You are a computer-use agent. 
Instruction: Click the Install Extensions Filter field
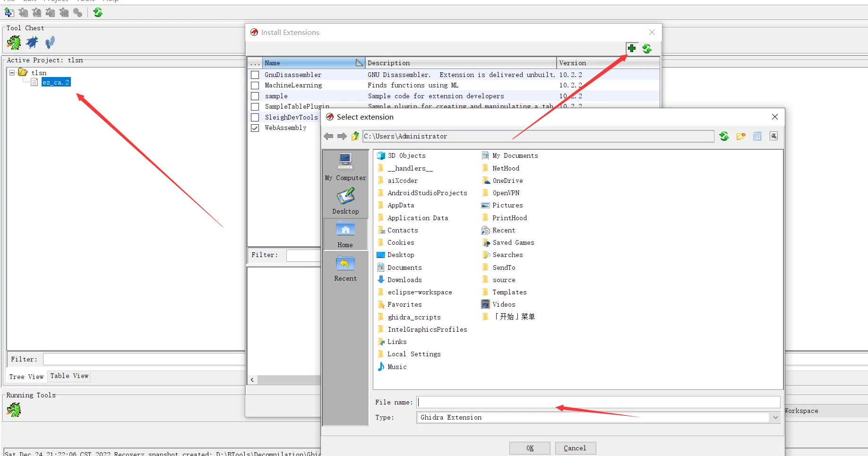coord(303,255)
